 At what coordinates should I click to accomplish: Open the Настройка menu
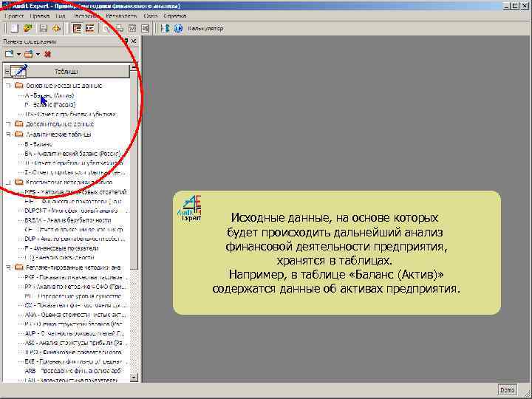pyautogui.click(x=86, y=16)
